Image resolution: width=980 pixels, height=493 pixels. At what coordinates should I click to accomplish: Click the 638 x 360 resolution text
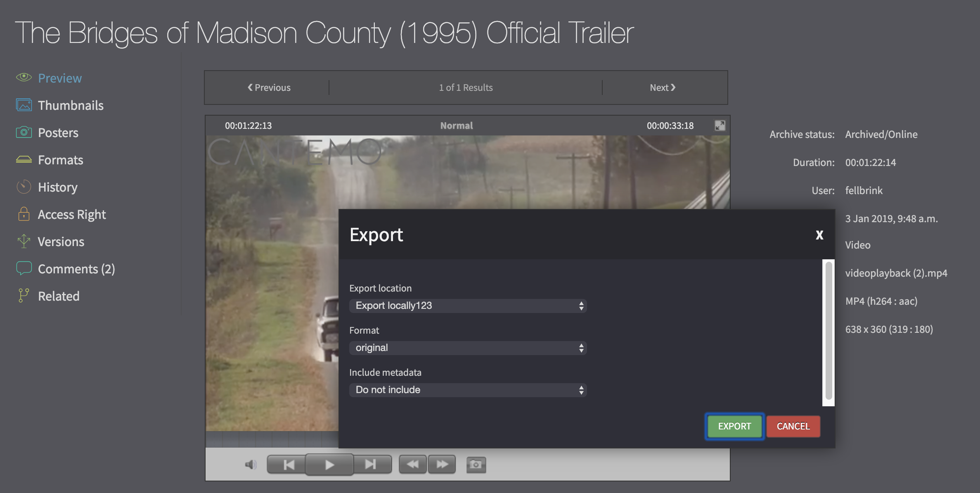point(889,329)
